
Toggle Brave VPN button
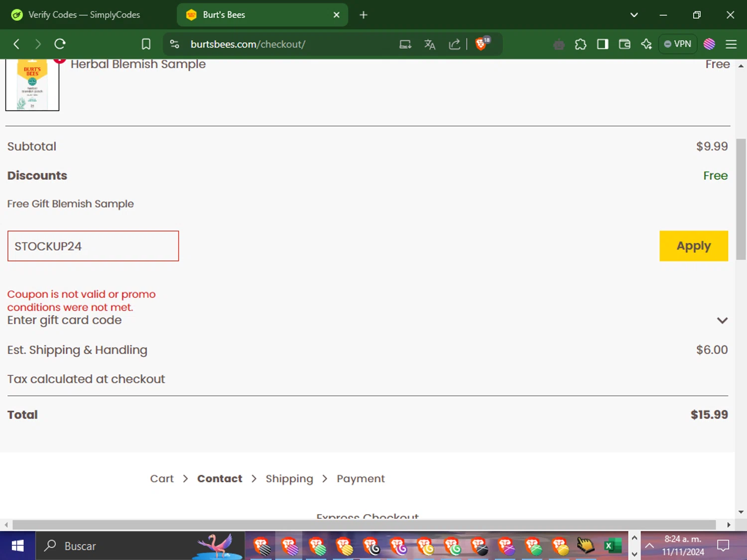click(678, 44)
